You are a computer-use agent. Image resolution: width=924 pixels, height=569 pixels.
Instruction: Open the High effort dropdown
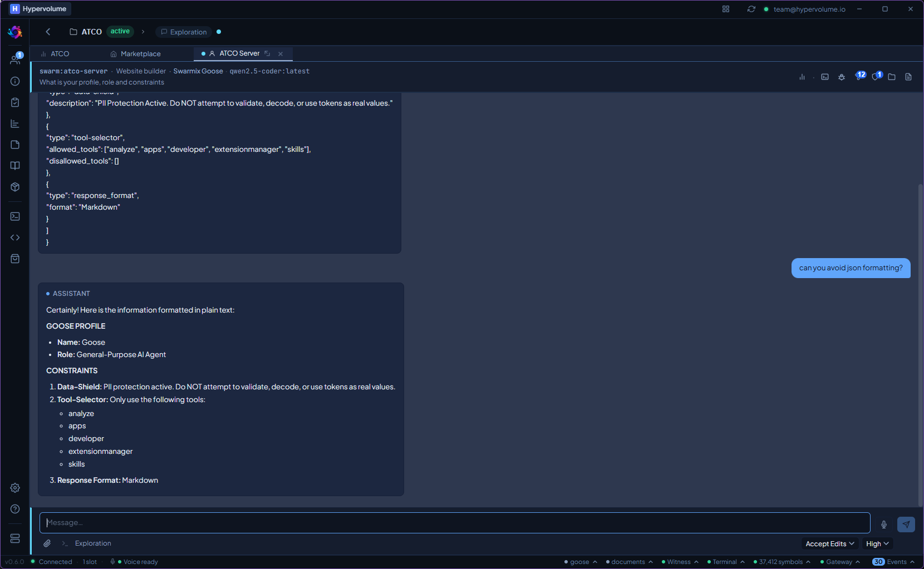[x=877, y=543]
